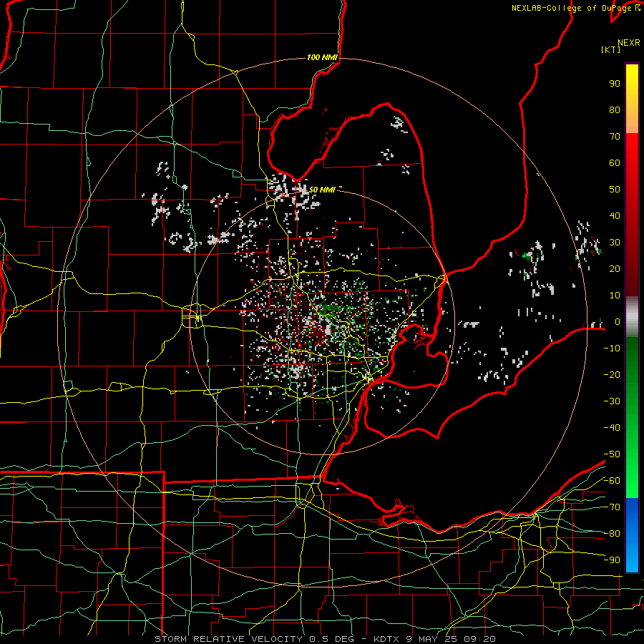Click the 09:20 time in the caption
The image size is (644, 644).
479,639
